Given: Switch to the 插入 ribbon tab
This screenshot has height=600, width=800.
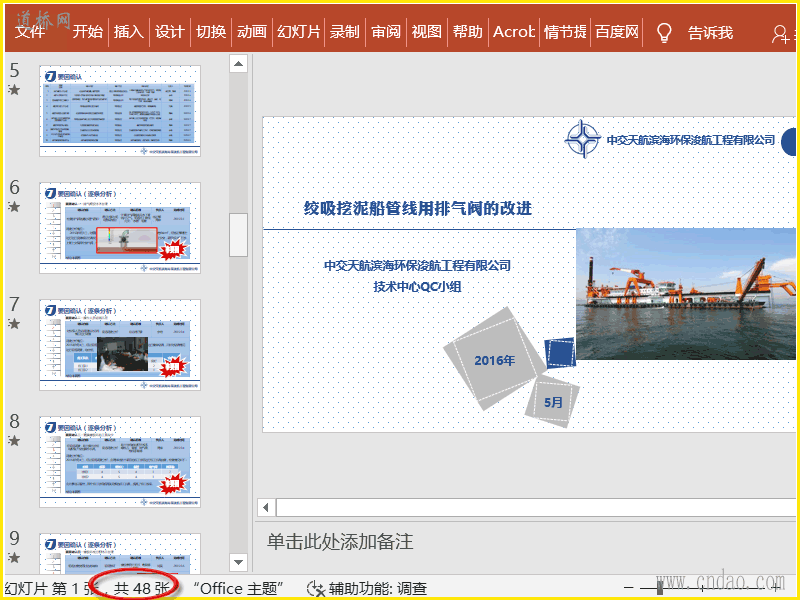Looking at the screenshot, I should (129, 32).
